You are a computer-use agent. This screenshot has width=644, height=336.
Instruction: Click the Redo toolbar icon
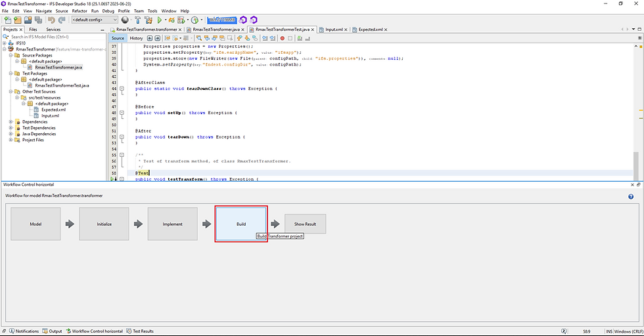pyautogui.click(x=62, y=20)
